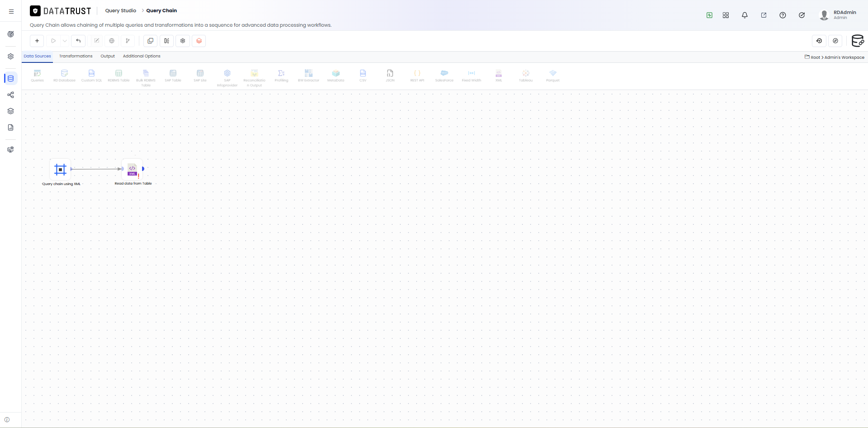Select the JSON data source

click(x=390, y=76)
